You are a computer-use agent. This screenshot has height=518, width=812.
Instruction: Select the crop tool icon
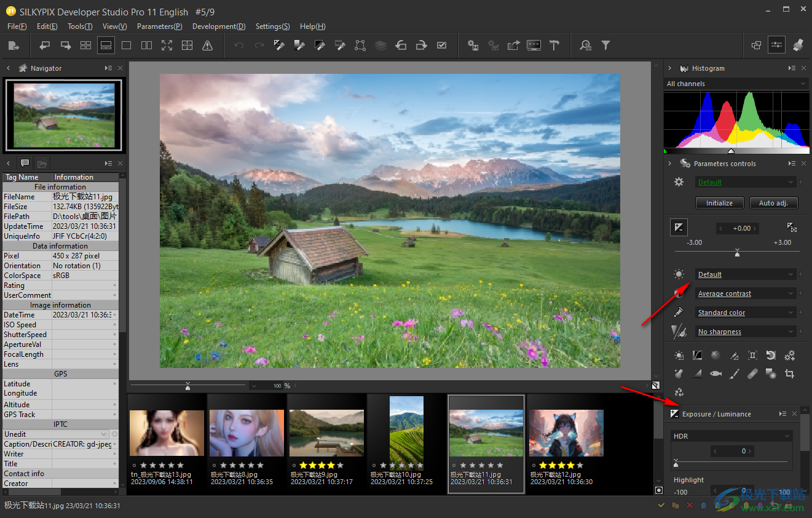click(790, 373)
